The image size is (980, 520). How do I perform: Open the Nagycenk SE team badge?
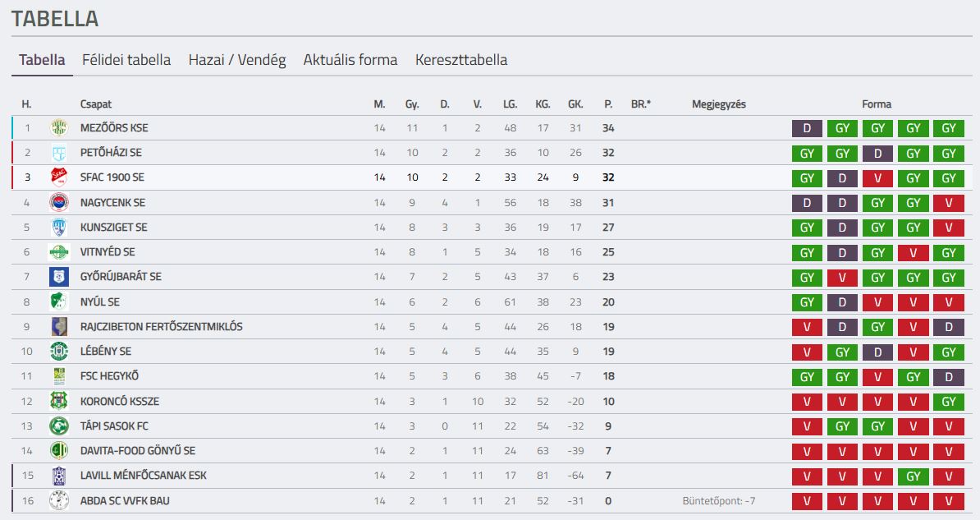(x=59, y=202)
